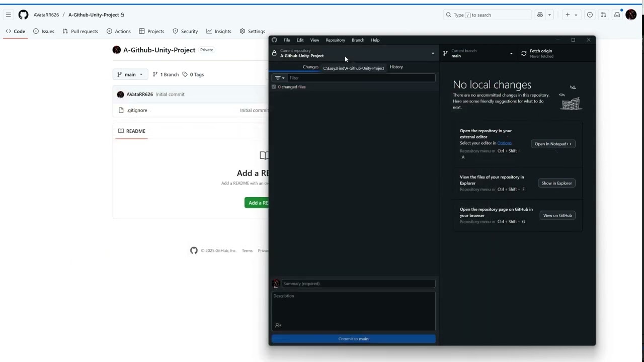Maximize the GitHub Desktop window
Image resolution: width=644 pixels, height=362 pixels.
point(573,40)
